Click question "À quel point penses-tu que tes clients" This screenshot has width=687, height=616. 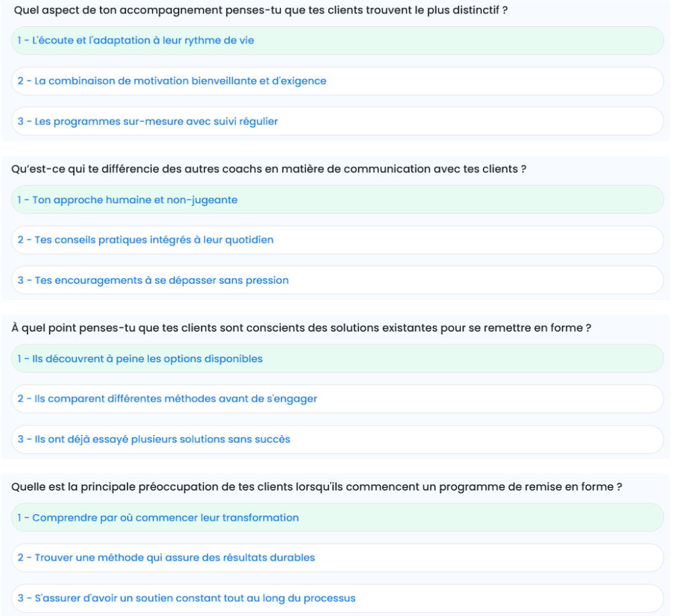[301, 328]
